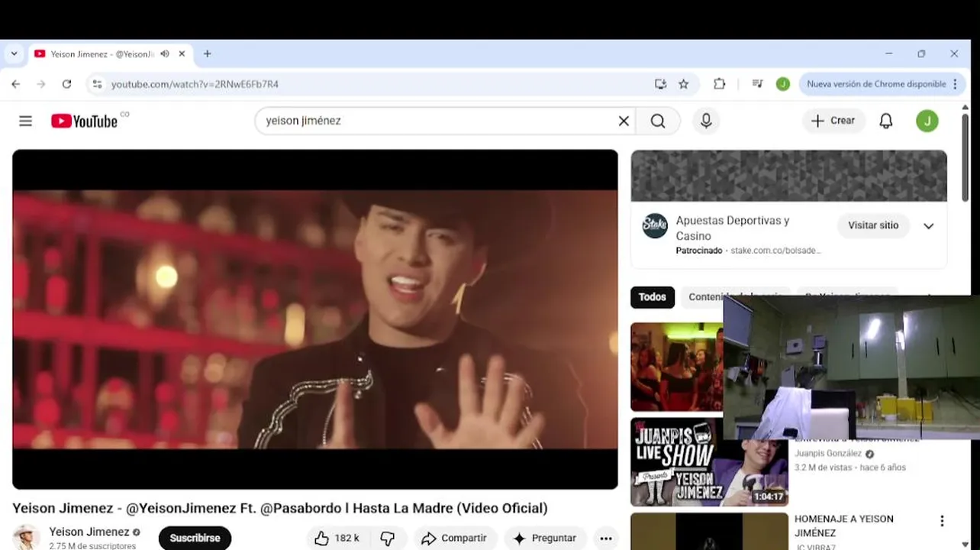Click the Suscribirse button
This screenshot has width=980, height=550.
pyautogui.click(x=195, y=538)
